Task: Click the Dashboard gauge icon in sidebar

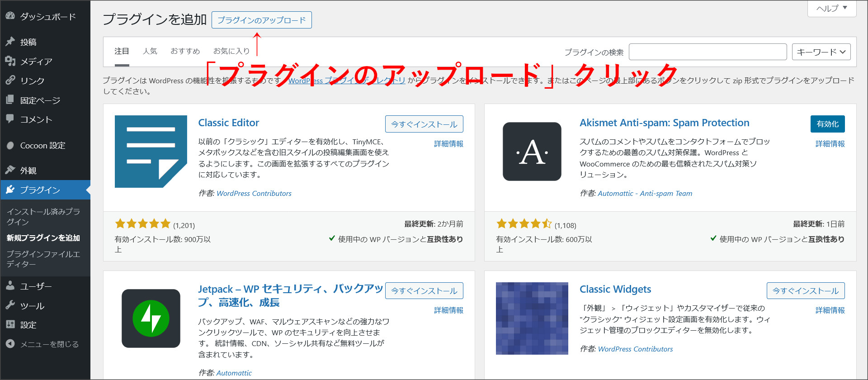Action: (10, 16)
